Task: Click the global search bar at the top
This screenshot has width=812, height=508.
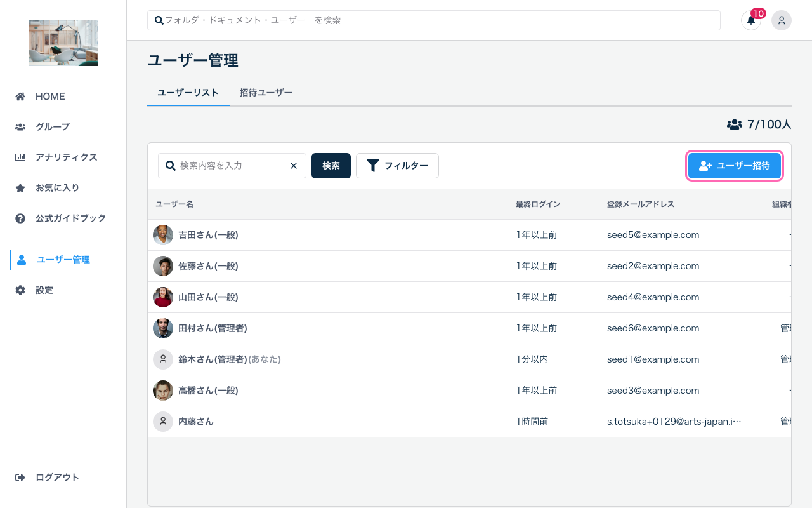Action: click(x=433, y=20)
